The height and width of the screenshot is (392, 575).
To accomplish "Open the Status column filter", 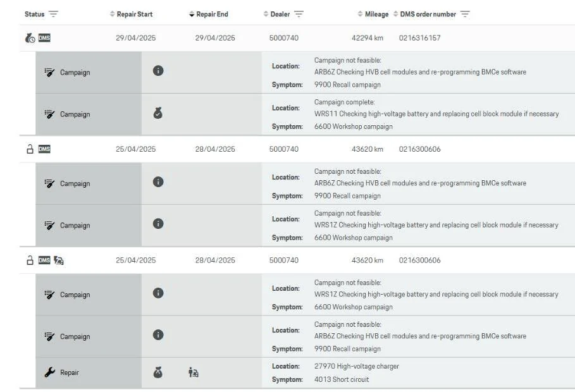I will [54, 15].
